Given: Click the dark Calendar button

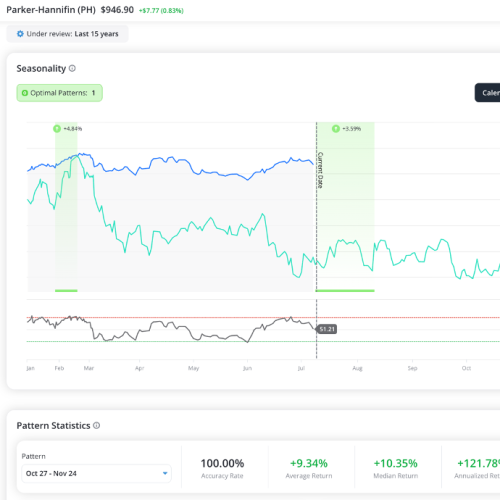Looking at the screenshot, I should pyautogui.click(x=487, y=93).
